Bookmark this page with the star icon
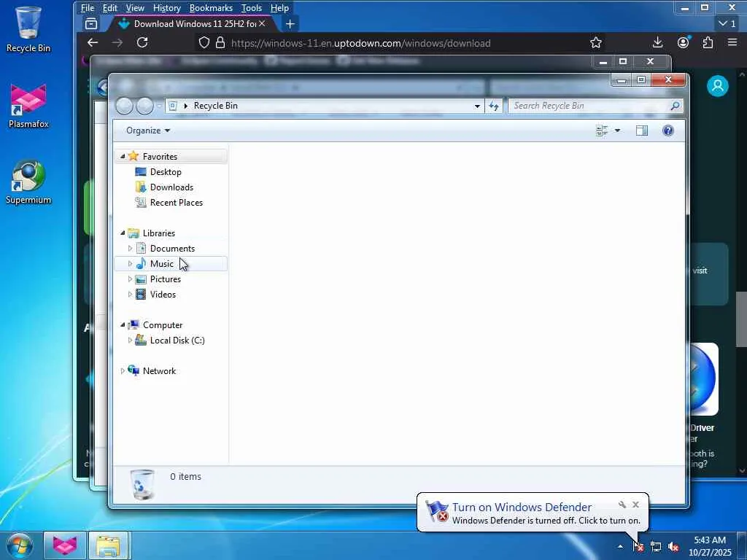Image resolution: width=747 pixels, height=560 pixels. pos(595,43)
